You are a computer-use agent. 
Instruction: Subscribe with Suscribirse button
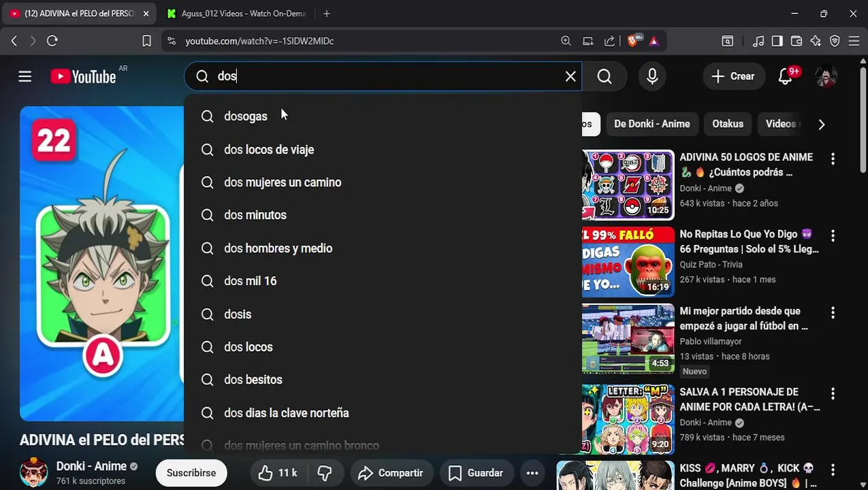click(191, 473)
